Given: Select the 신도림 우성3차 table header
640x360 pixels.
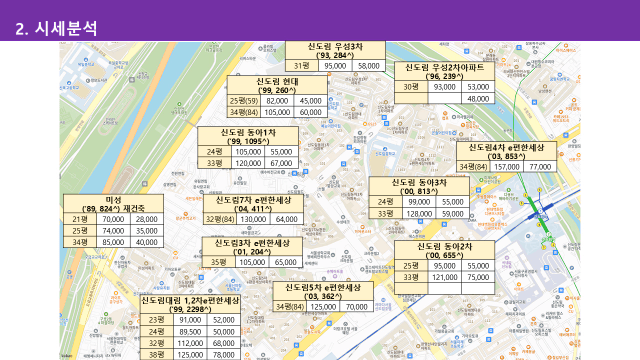Looking at the screenshot, I should tap(335, 51).
